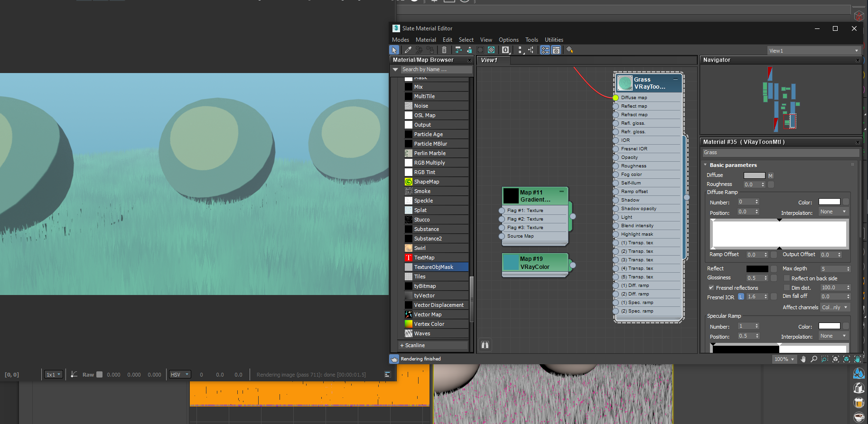Open View1 view selector dropdown
868x424 pixels.
(813, 51)
